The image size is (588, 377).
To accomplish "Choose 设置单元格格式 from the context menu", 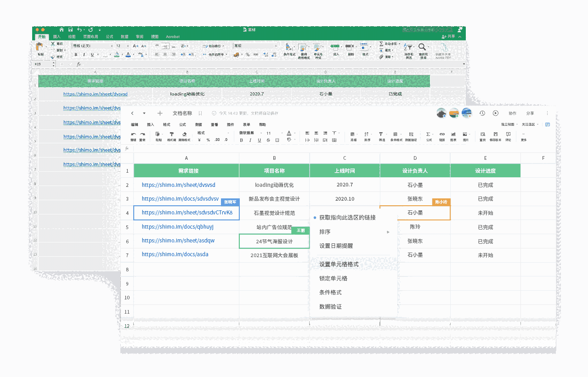I will pyautogui.click(x=339, y=264).
